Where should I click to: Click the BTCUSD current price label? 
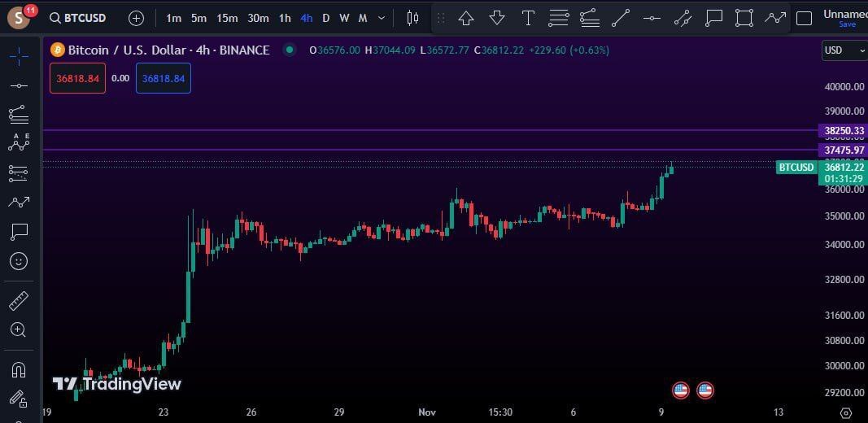point(796,168)
